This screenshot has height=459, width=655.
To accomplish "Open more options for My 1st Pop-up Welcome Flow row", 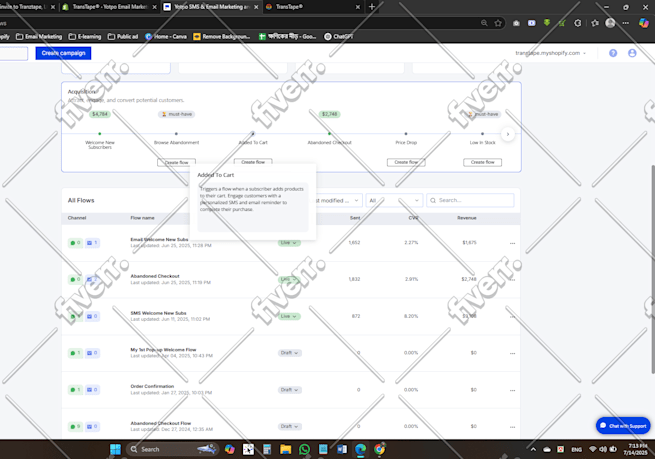I will pyautogui.click(x=513, y=353).
